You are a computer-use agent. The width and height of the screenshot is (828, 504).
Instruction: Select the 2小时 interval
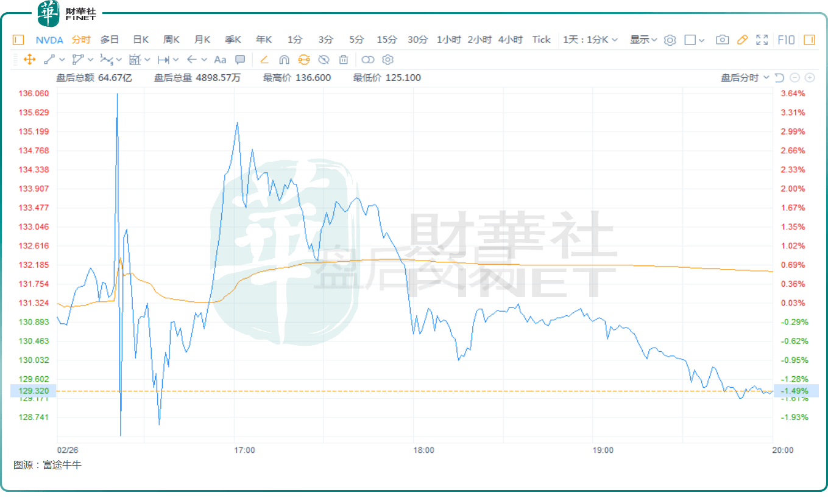[x=479, y=40]
